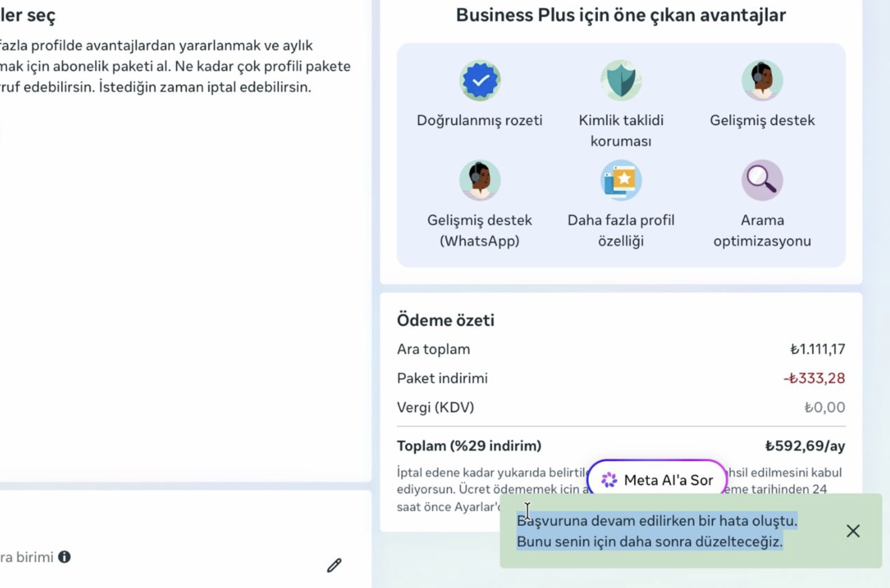The height and width of the screenshot is (588, 890).
Task: Click the Daha fazla profil özelliği label
Action: (621, 231)
